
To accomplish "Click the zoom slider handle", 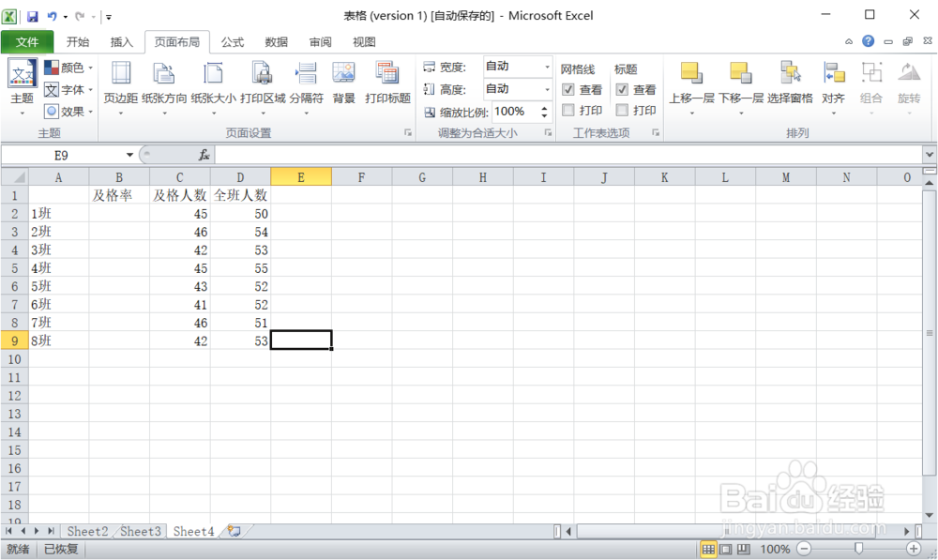I will tap(858, 549).
